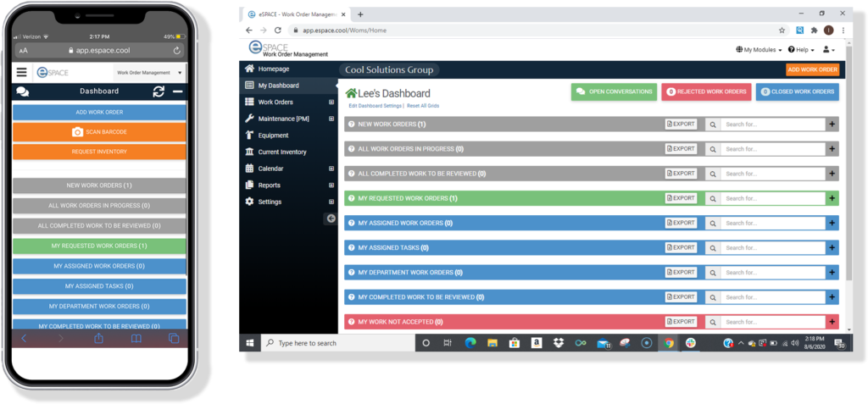Image resolution: width=868 pixels, height=404 pixels.
Task: Tap the conversations bubble icon on phone
Action: 22,91
